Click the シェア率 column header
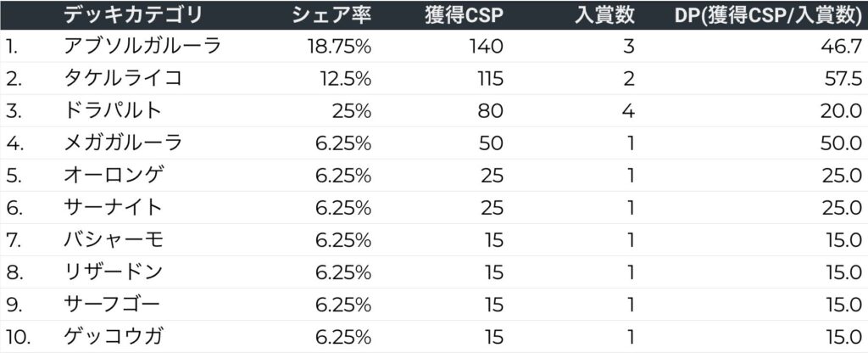868x353 pixels. 331,14
